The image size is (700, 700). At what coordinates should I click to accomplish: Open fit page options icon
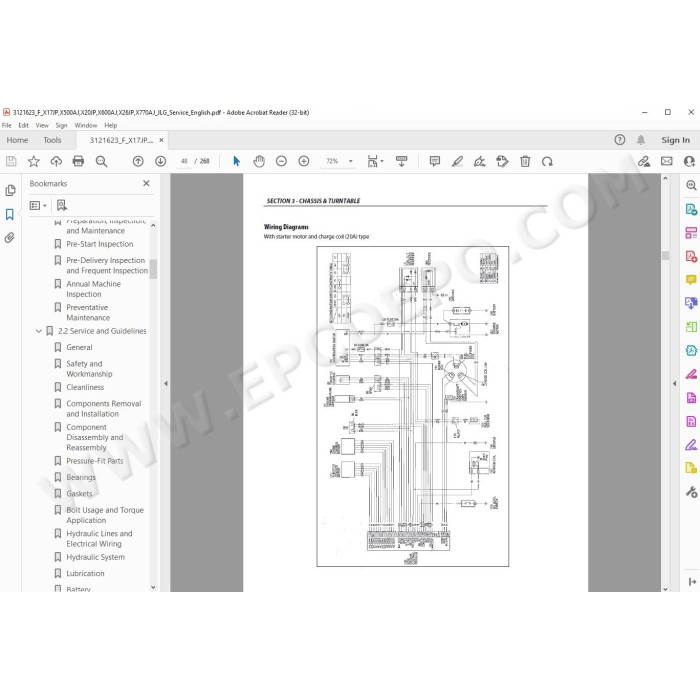pyautogui.click(x=375, y=161)
